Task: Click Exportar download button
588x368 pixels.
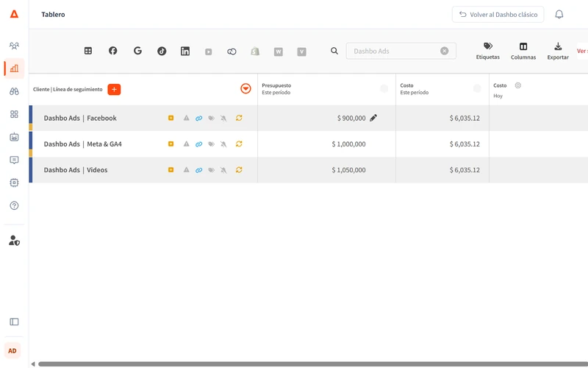Action: [558, 51]
